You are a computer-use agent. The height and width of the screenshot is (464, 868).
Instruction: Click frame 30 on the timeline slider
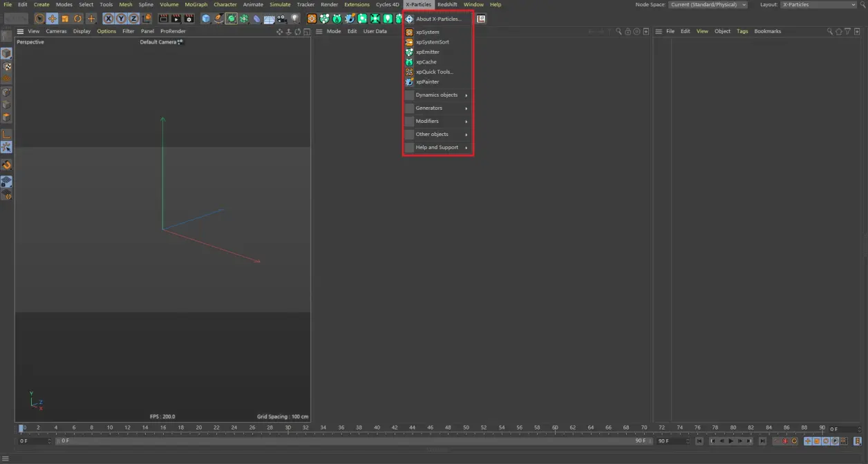point(288,428)
